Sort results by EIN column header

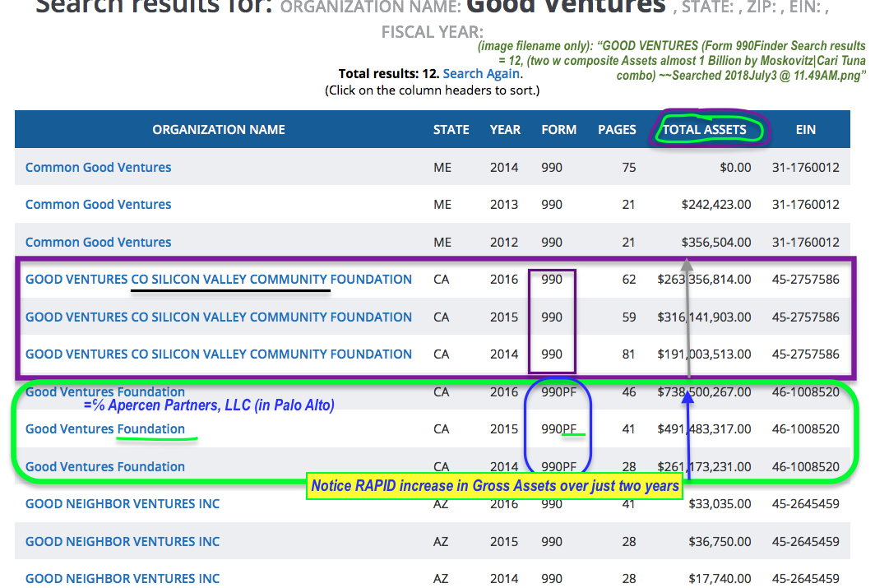(x=805, y=129)
